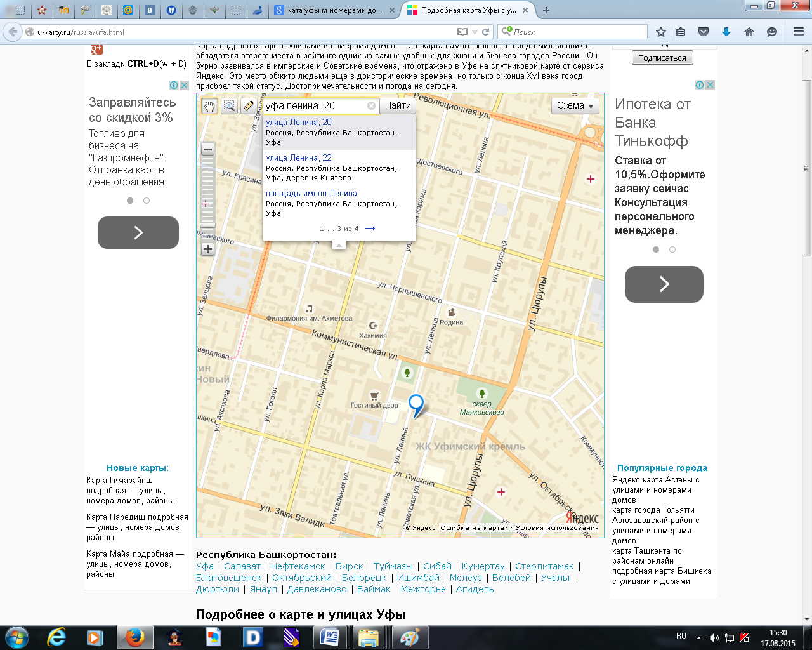
Task: Choose suggestion площадь имени Ленина
Action: pyautogui.click(x=339, y=203)
